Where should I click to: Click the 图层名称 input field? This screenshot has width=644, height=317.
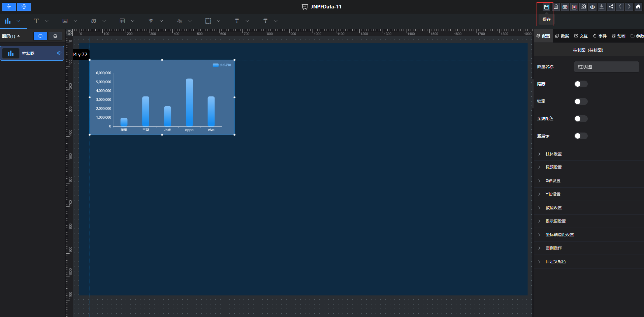606,67
